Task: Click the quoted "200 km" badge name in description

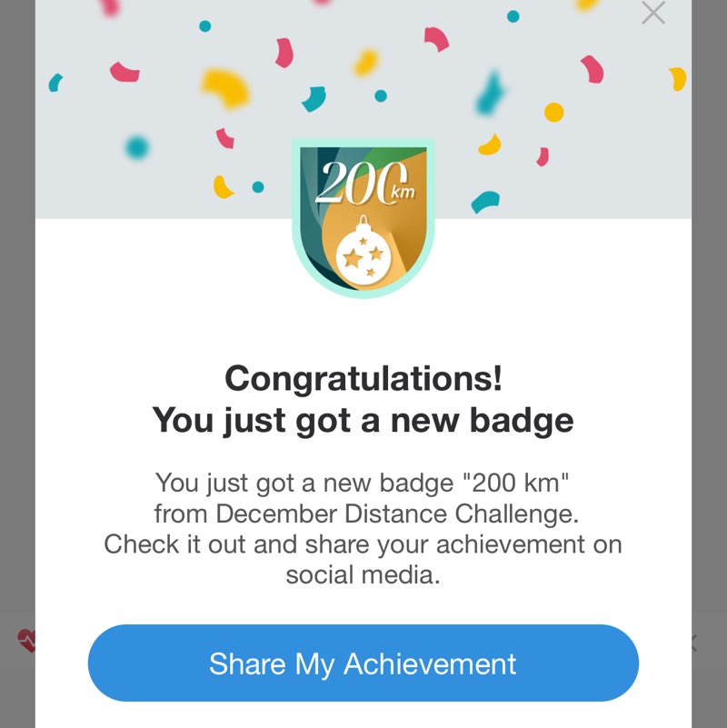Action: click(515, 482)
